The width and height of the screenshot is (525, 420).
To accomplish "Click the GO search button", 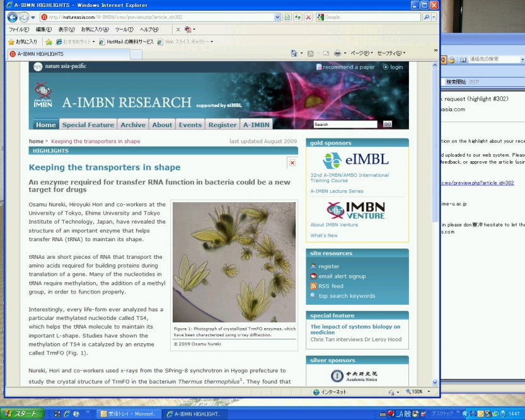I will (x=388, y=125).
